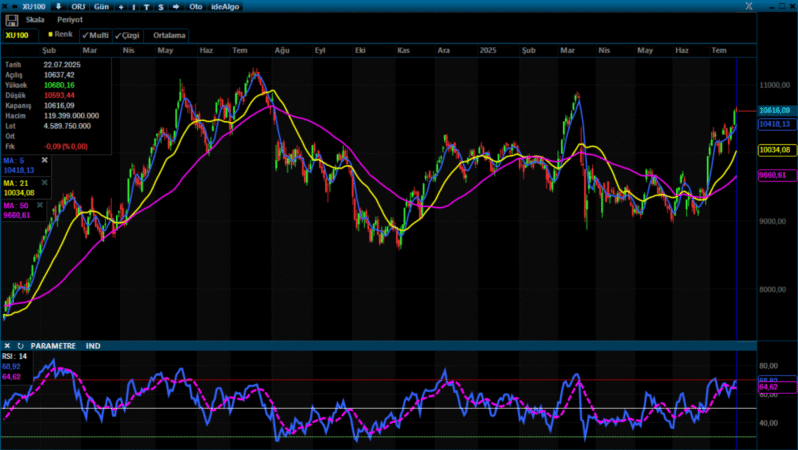
Task: Click the XU100 symbol label in the title bar
Action: tap(34, 7)
